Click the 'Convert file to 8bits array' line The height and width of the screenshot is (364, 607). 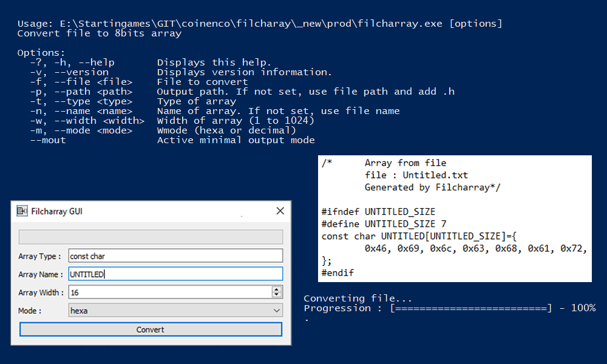pyautogui.click(x=100, y=33)
